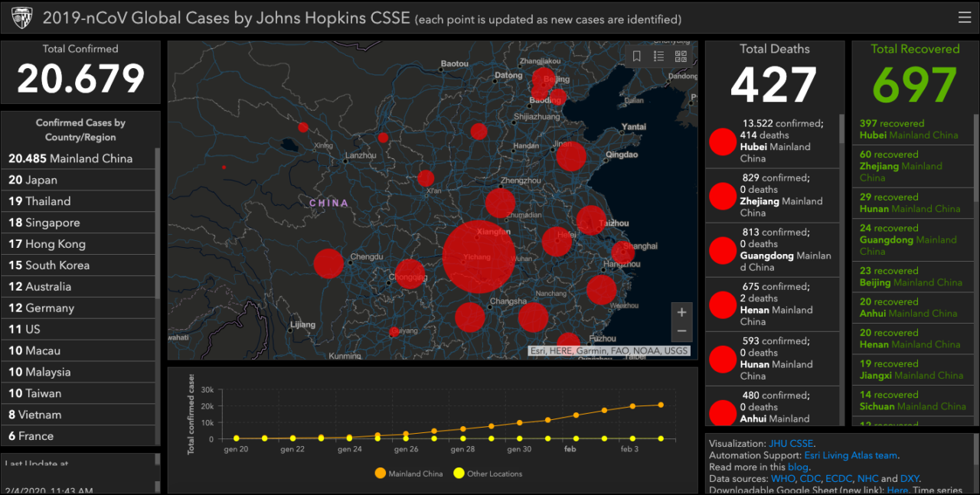Screen dimensions: 980x495
Task: Toggle Other Locations series in chart legend
Action: 488,474
